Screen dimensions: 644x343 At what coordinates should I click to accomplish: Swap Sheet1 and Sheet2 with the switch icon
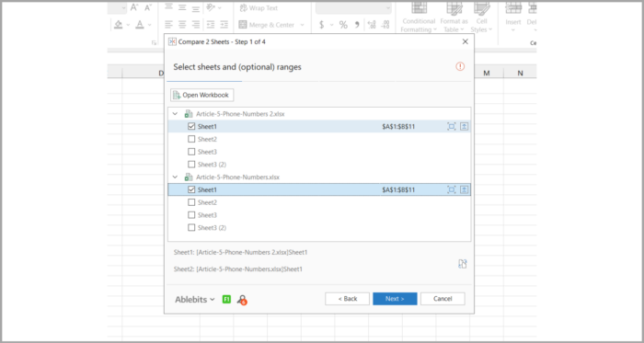(463, 264)
